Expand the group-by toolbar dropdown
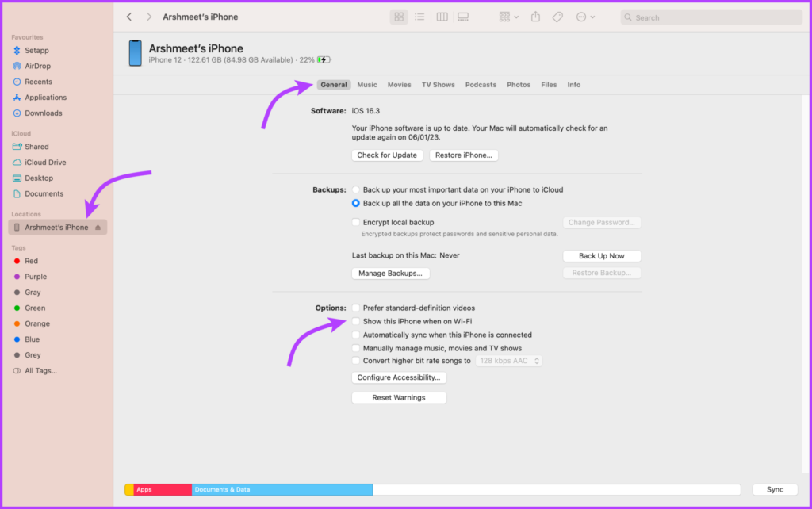The image size is (812, 509). [x=508, y=17]
